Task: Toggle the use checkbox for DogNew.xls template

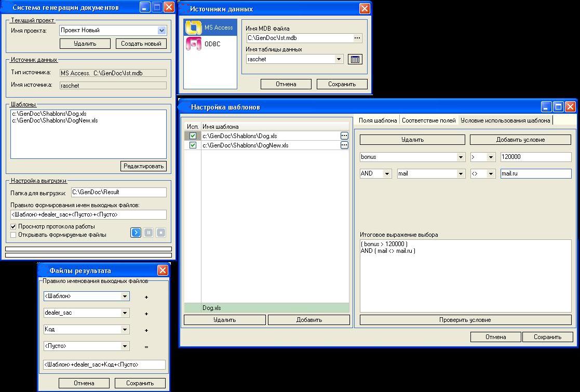Action: coord(193,145)
